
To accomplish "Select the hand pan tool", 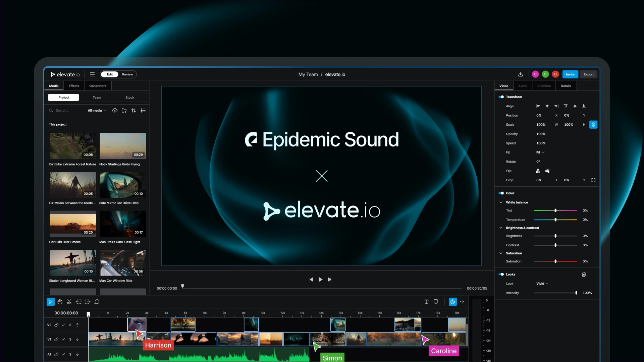I will 60,302.
